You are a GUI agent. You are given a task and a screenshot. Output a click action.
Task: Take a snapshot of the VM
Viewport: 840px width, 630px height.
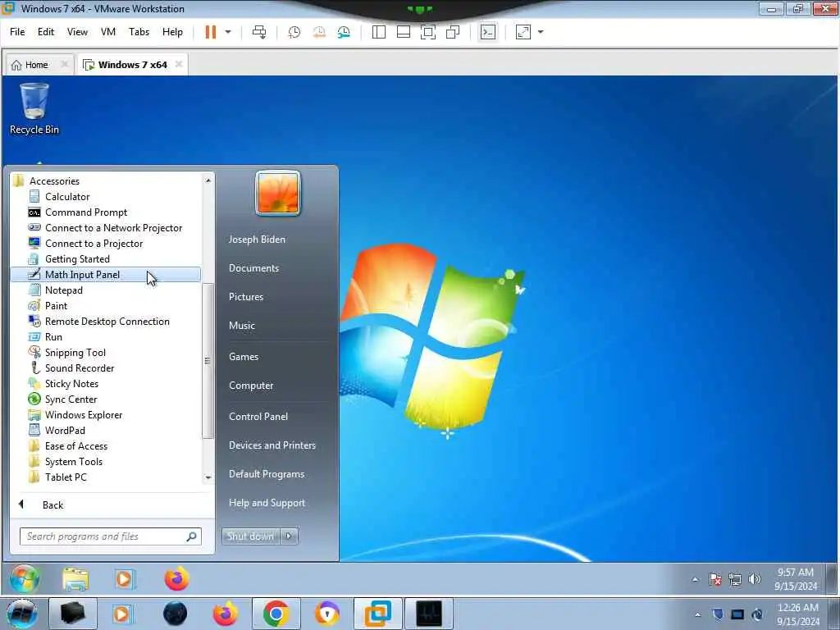click(294, 32)
